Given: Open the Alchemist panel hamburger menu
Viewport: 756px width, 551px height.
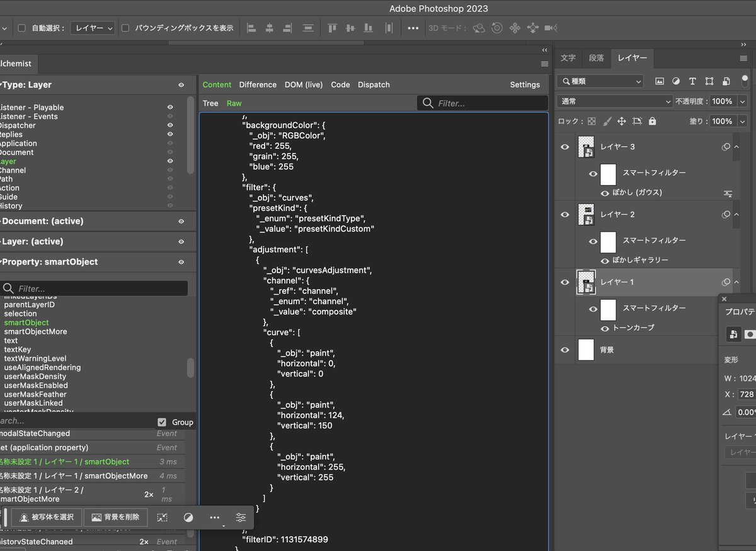Looking at the screenshot, I should click(544, 64).
